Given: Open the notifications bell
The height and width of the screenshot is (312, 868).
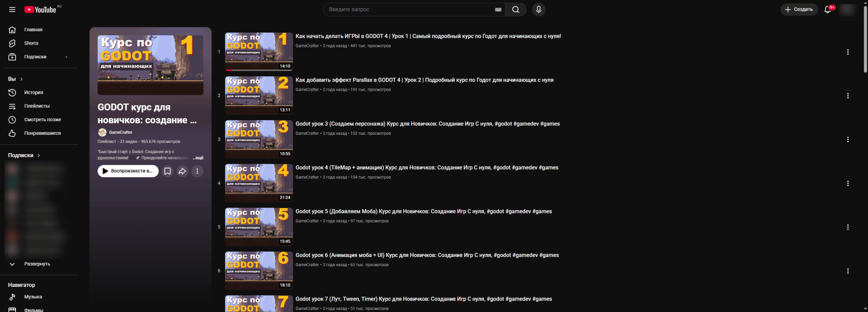Looking at the screenshot, I should (x=828, y=10).
